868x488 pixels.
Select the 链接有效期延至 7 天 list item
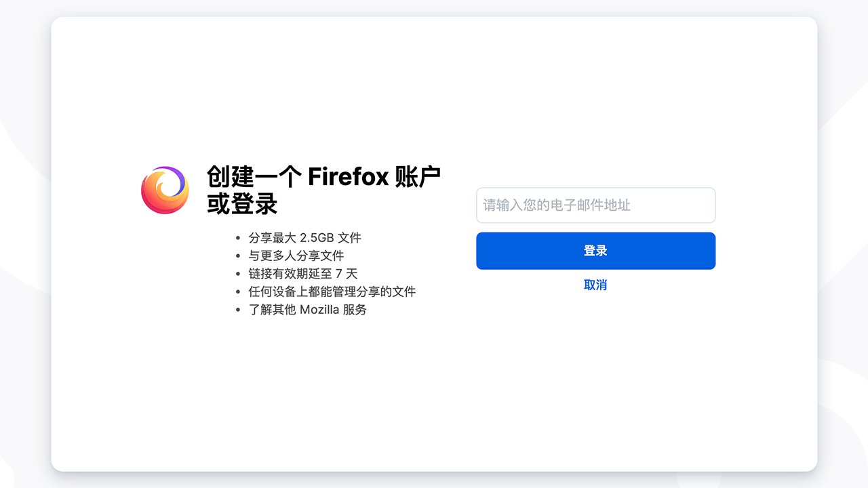coord(302,274)
